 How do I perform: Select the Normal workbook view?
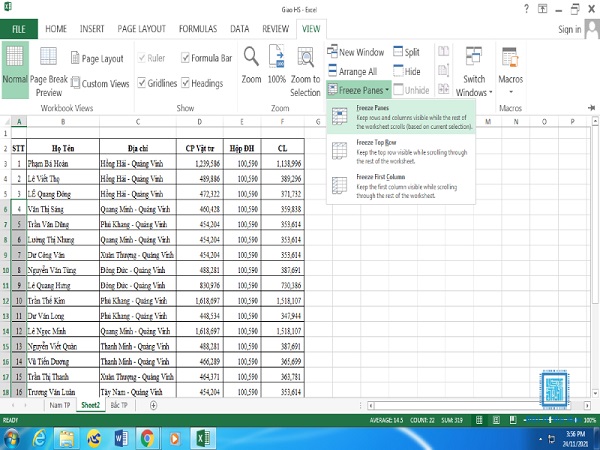pos(15,70)
